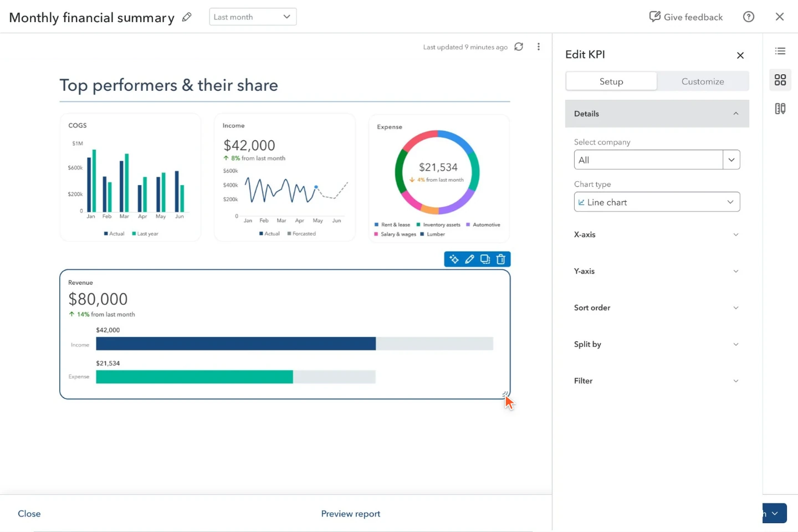The width and height of the screenshot is (798, 532).
Task: Open the bottom book-style sidebar icon
Action: (x=780, y=109)
